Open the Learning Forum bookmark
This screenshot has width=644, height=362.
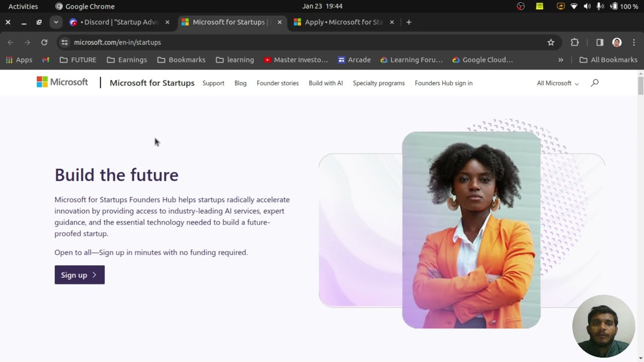[412, 60]
